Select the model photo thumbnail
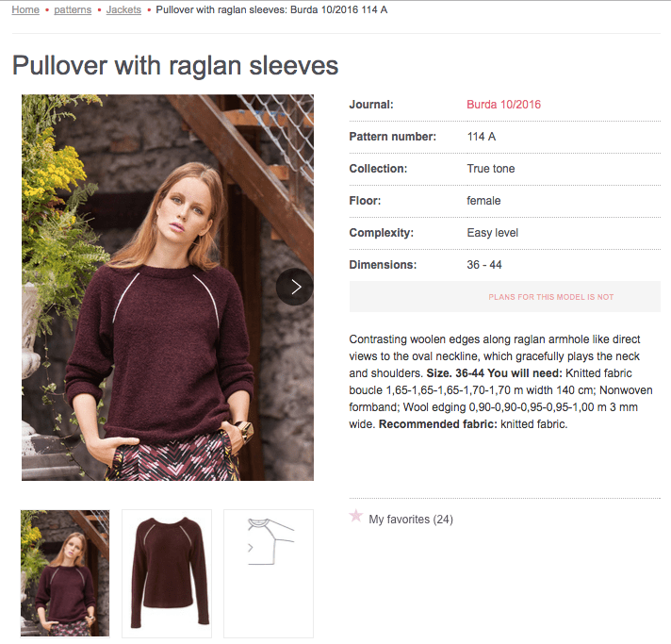The image size is (671, 644). (x=65, y=573)
